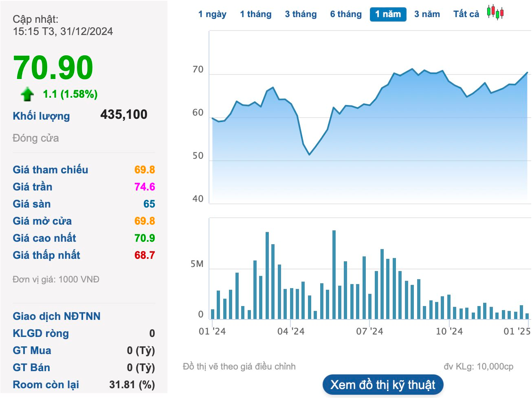Screen dimensions: 532x398
Task: Click the update time '15:15 T3, 31/12/2024'
Action: [63, 31]
